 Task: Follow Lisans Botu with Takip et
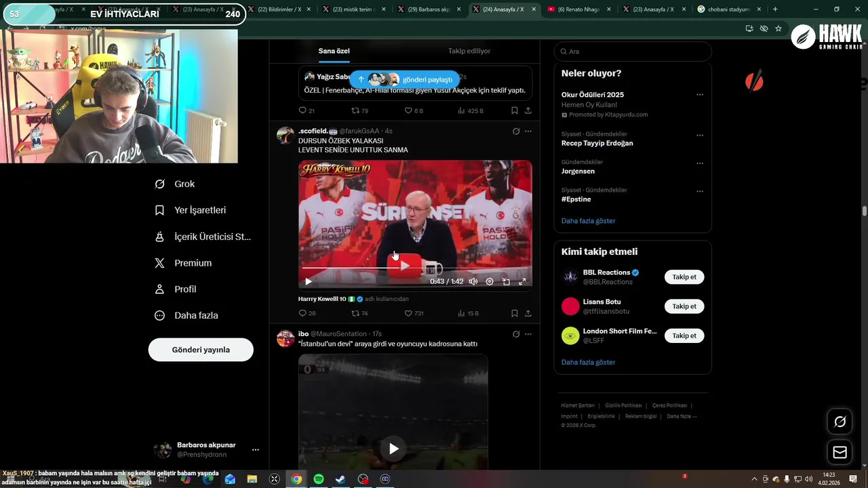coord(684,306)
